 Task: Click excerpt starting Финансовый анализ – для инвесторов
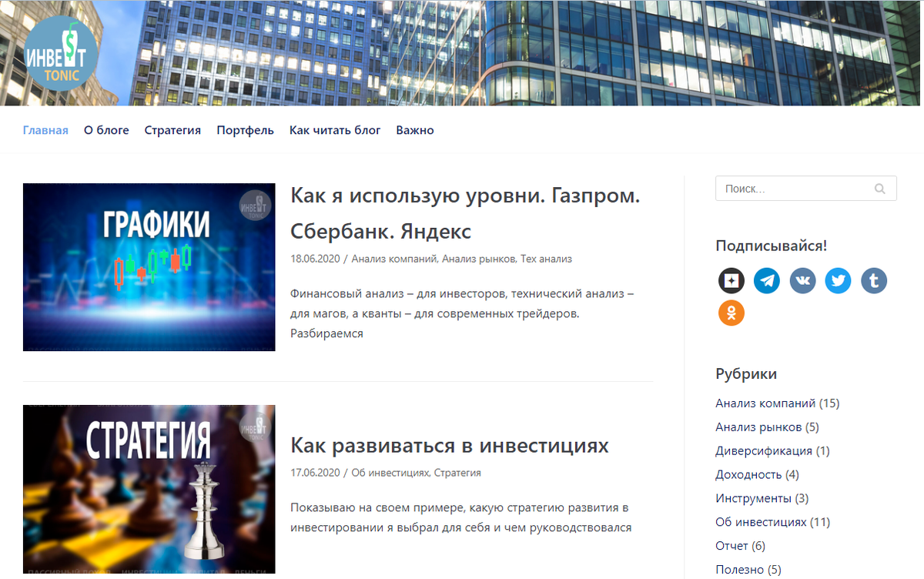[x=463, y=313]
